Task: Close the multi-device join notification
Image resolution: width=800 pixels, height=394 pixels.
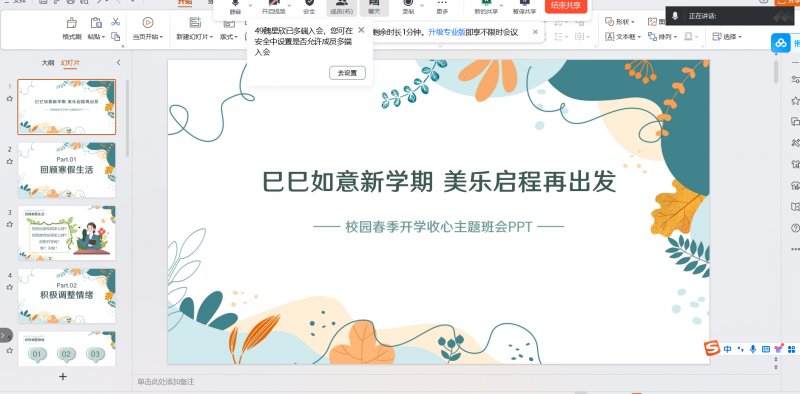Action: tap(361, 30)
